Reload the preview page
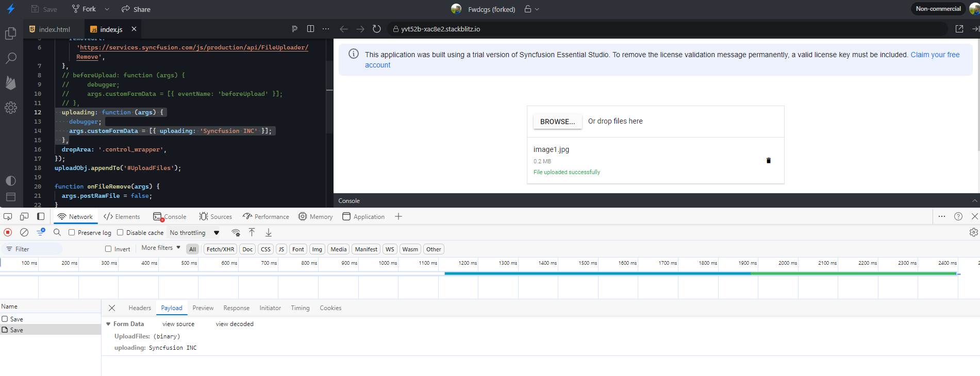 coord(377,29)
